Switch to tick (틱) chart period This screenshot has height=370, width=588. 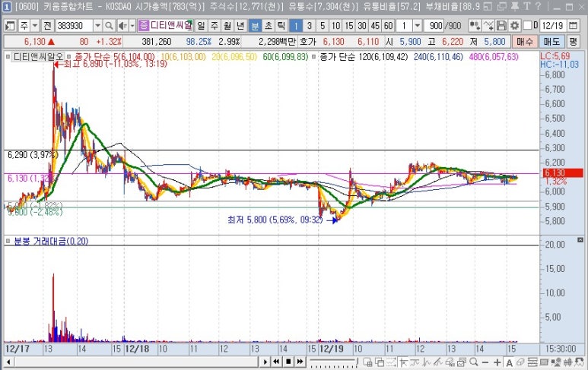coord(281,26)
